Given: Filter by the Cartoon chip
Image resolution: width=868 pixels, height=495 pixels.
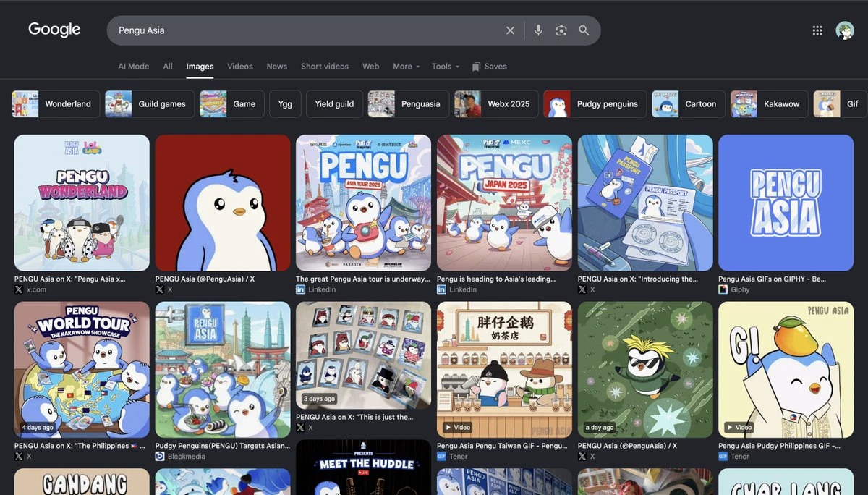Looking at the screenshot, I should (689, 104).
